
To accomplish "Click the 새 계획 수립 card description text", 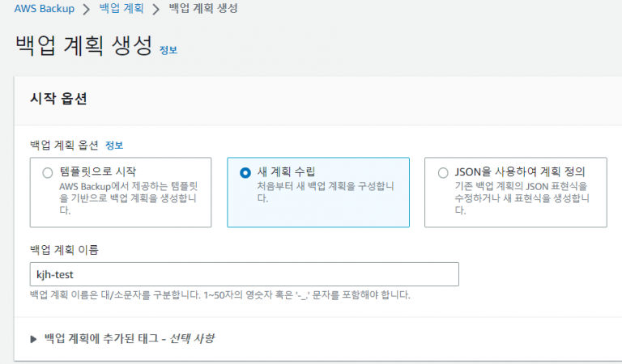I will pyautogui.click(x=324, y=192).
